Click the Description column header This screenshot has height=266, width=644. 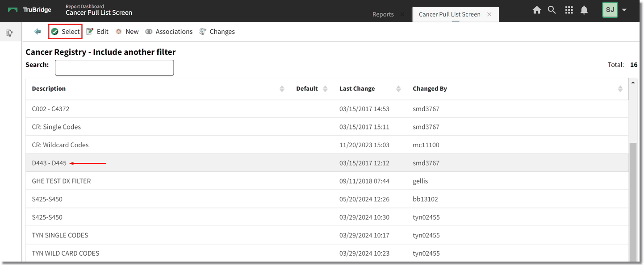(x=49, y=88)
